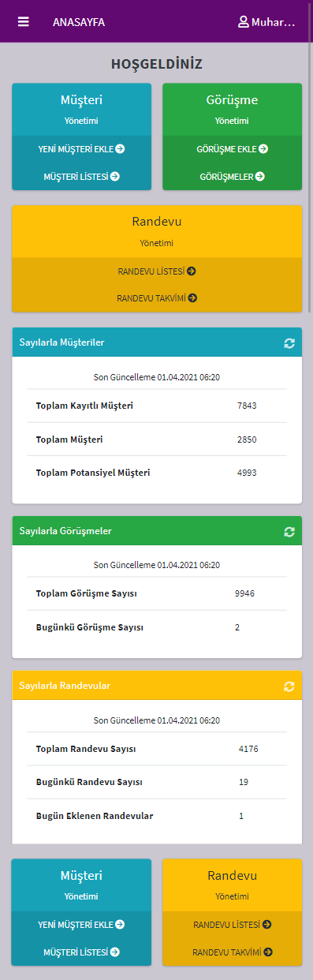Click the Toplam Kayıtlı Müşteri row
Screen dimensions: 313x980
157,406
